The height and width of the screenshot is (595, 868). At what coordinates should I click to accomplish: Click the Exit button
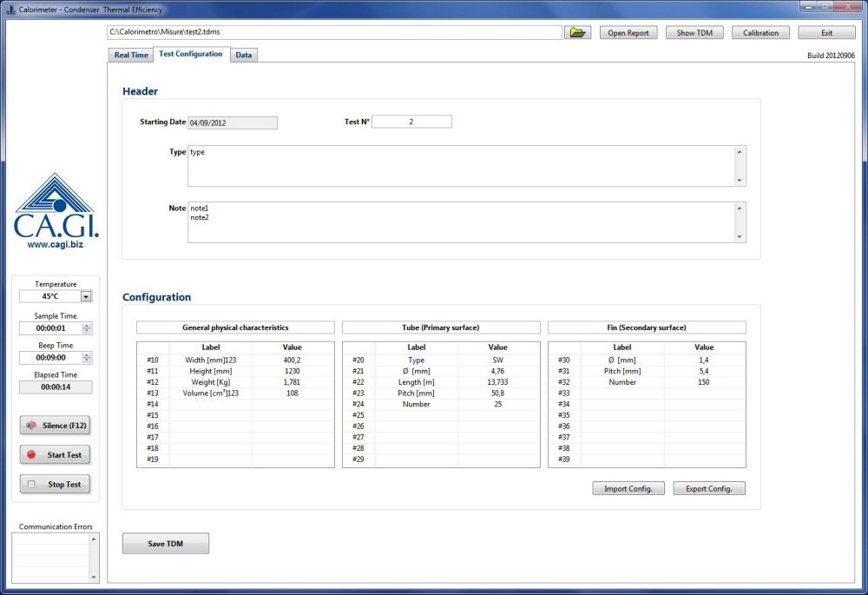tap(826, 33)
